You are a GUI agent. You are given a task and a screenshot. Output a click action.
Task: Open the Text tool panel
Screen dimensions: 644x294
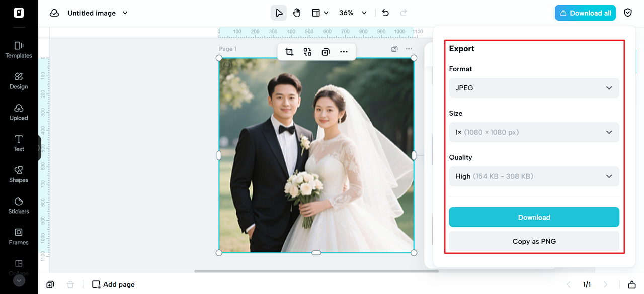19,143
